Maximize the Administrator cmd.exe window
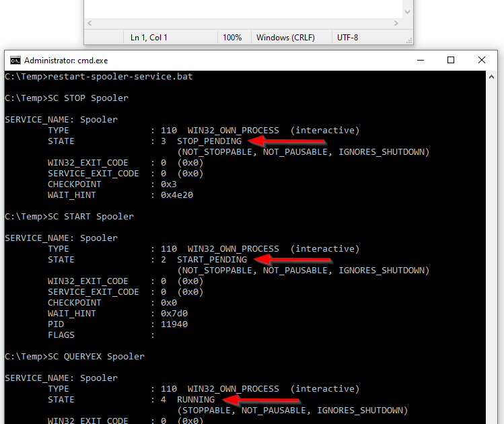This screenshot has width=504, height=424. [451, 60]
